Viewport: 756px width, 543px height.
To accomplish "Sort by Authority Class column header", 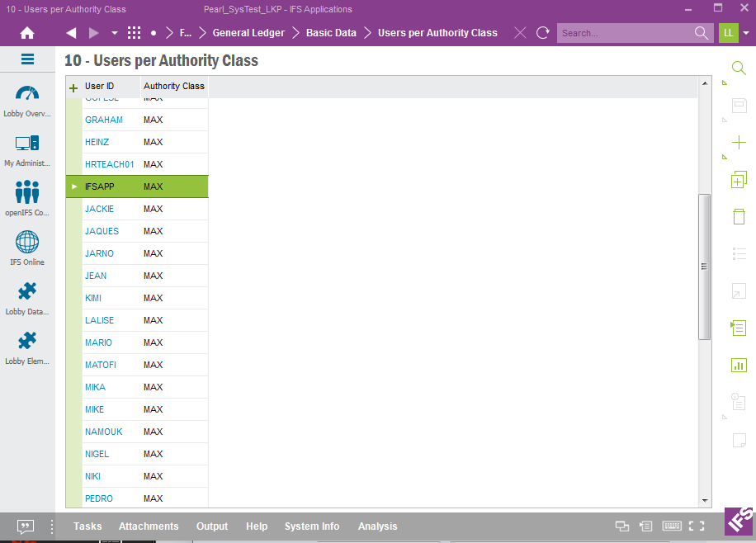I will [x=174, y=86].
